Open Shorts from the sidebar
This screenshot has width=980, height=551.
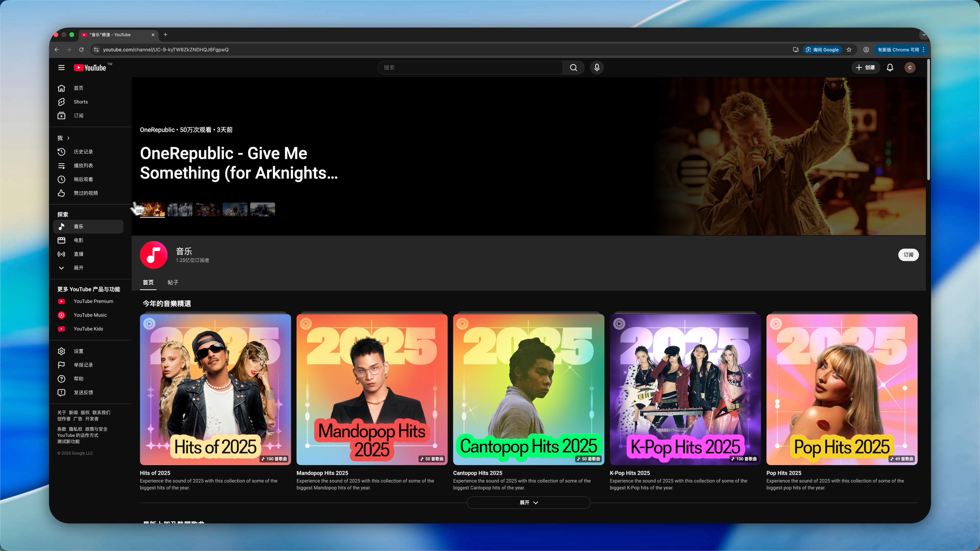tap(80, 102)
